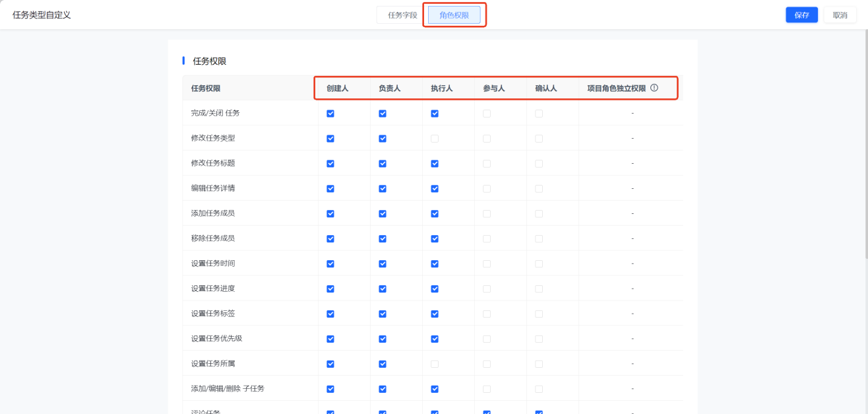Toggle 确认人 checkbox for 添加任务成员
868x414 pixels.
coord(539,214)
